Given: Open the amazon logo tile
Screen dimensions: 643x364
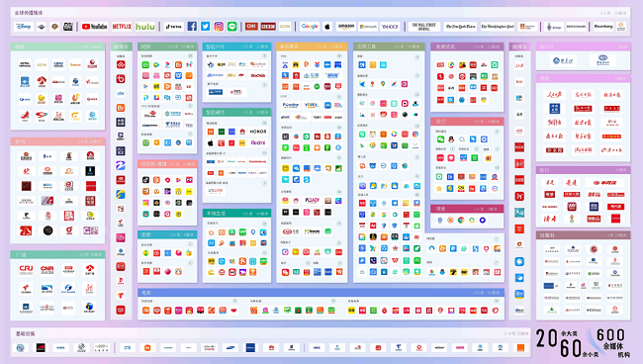Looking at the screenshot, I should click(x=346, y=27).
